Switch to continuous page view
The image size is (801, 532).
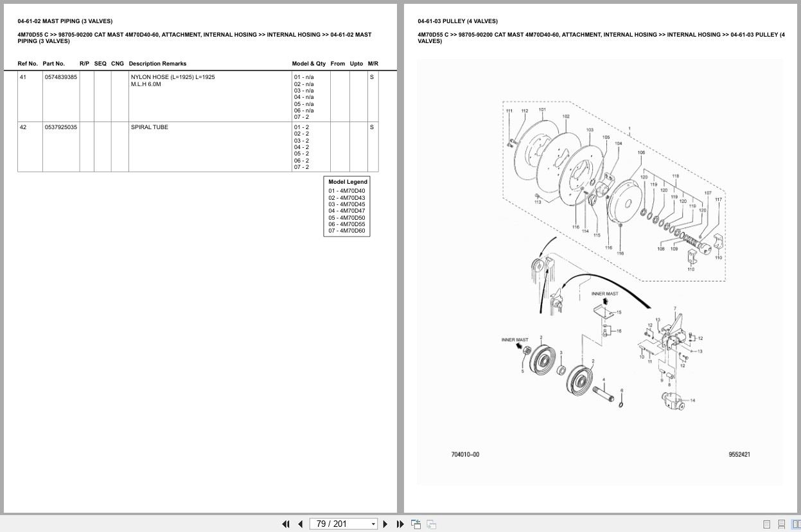pyautogui.click(x=781, y=524)
